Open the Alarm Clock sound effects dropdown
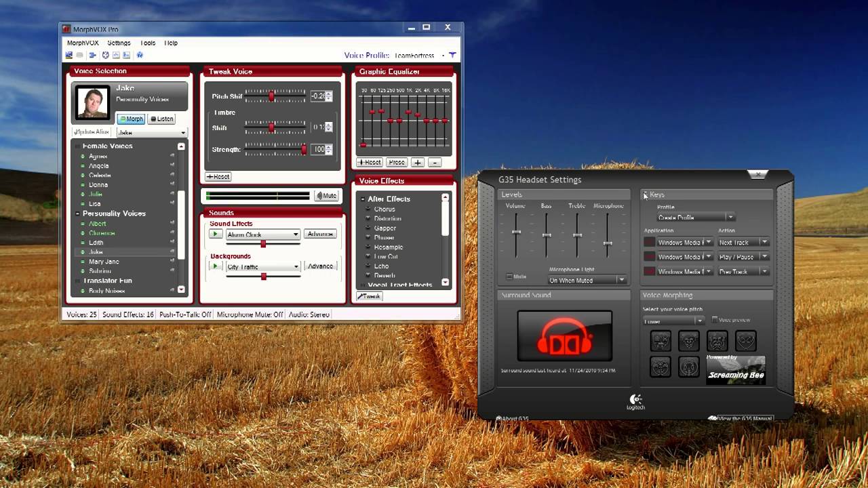 262,235
